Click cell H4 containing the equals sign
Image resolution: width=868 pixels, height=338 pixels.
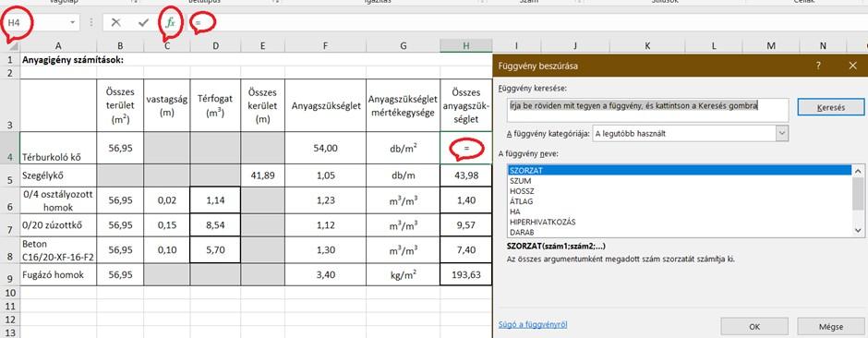[x=466, y=148]
